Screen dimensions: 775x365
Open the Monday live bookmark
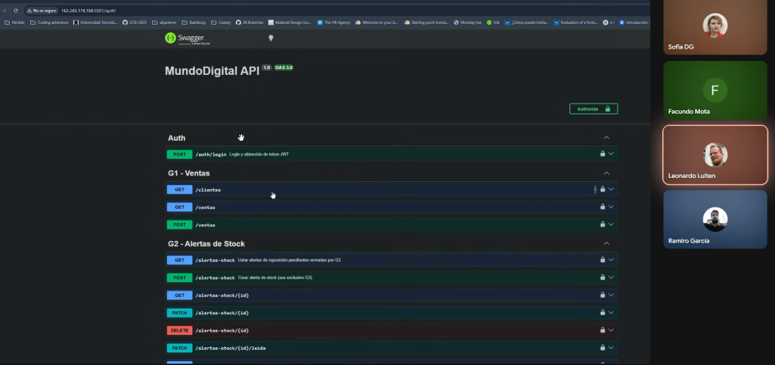click(x=468, y=22)
